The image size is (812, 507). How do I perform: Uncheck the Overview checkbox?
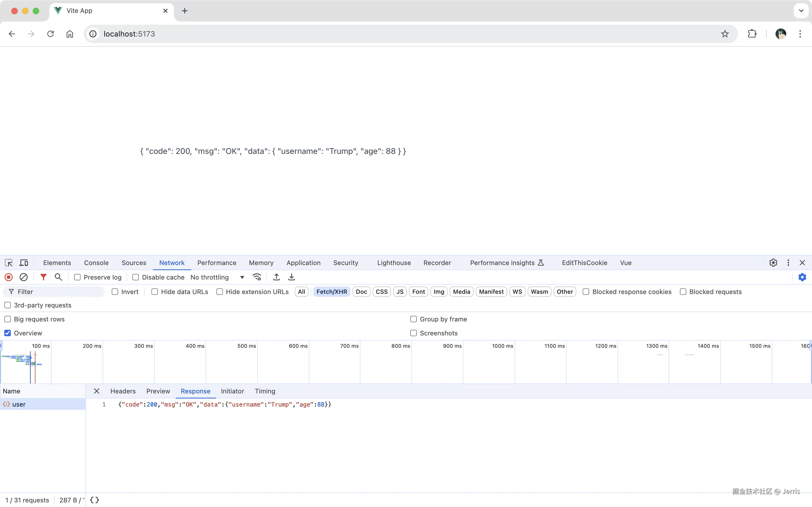coord(7,333)
